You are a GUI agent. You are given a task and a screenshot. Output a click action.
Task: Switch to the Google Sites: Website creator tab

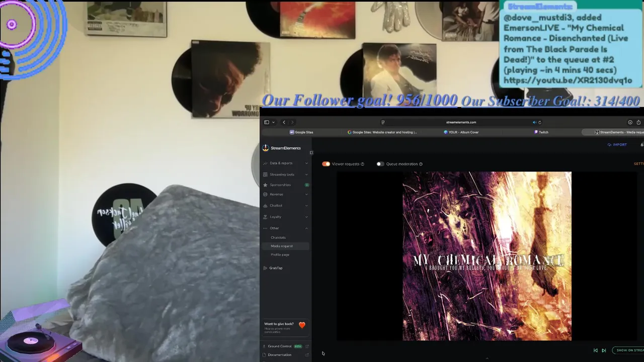(382, 132)
